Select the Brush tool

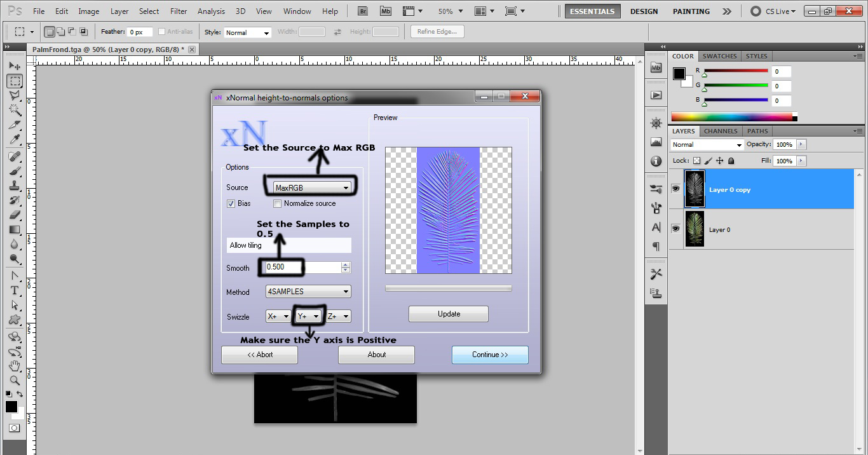pos(15,171)
